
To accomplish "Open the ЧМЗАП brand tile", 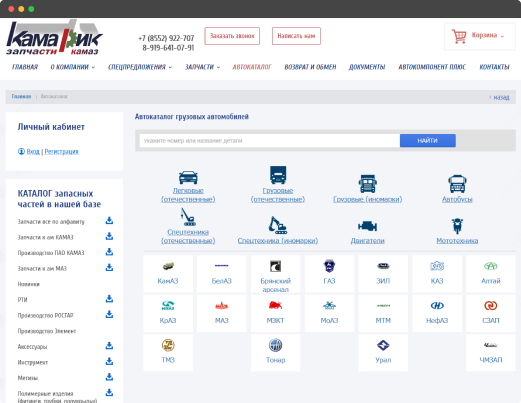I will click(x=491, y=353).
